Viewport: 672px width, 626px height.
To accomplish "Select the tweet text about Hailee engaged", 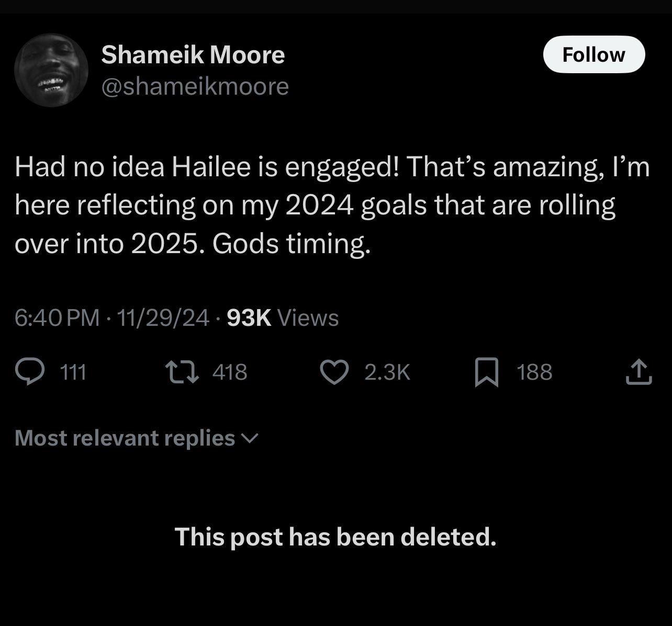I will click(x=332, y=206).
